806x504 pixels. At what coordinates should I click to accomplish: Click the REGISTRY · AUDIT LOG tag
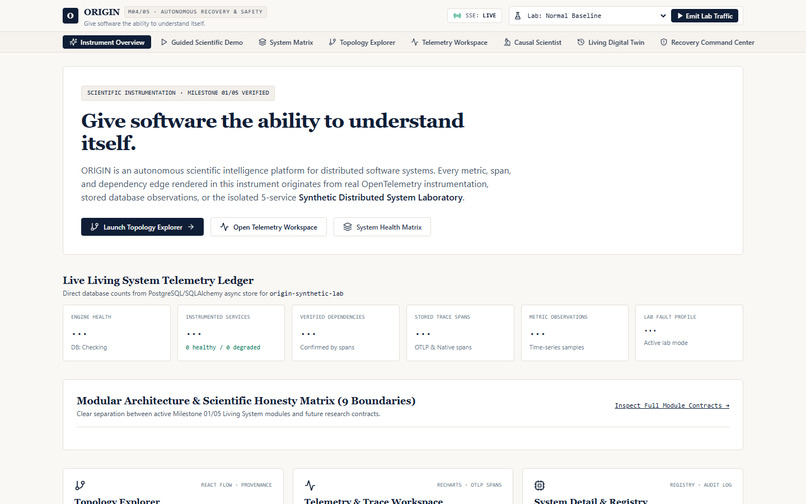tap(701, 485)
